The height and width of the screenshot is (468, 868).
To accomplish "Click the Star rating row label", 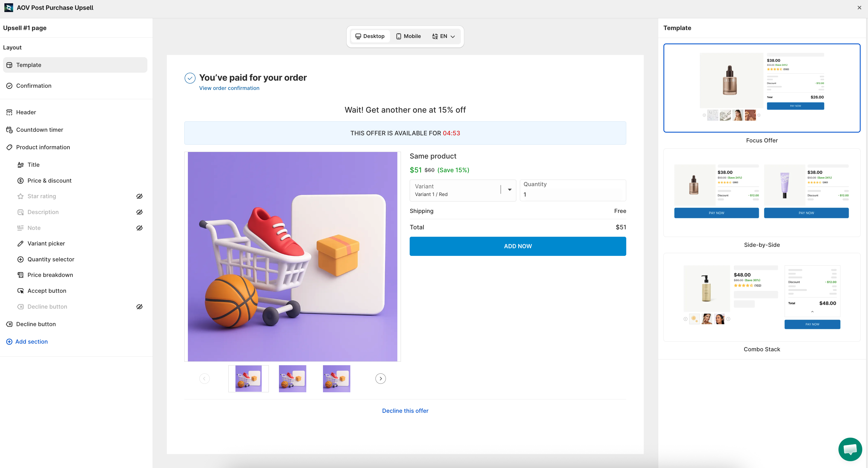I will tap(42, 196).
